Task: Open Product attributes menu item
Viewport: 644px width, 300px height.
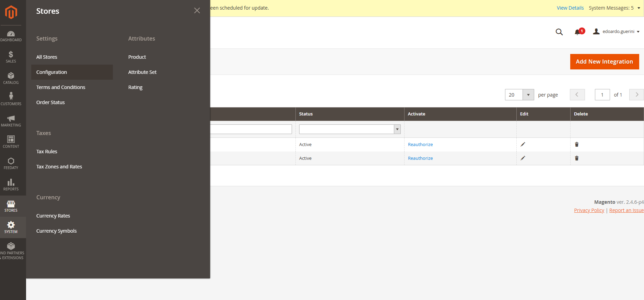Action: 137,57
